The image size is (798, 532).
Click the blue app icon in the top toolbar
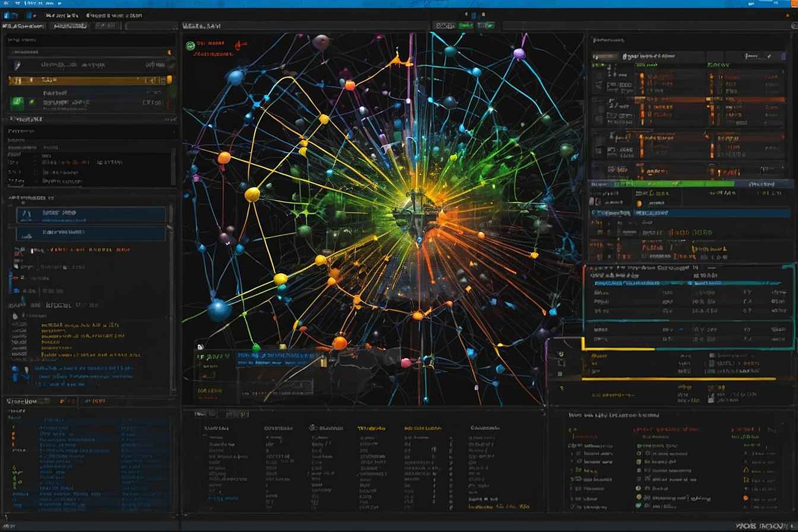coord(8,14)
